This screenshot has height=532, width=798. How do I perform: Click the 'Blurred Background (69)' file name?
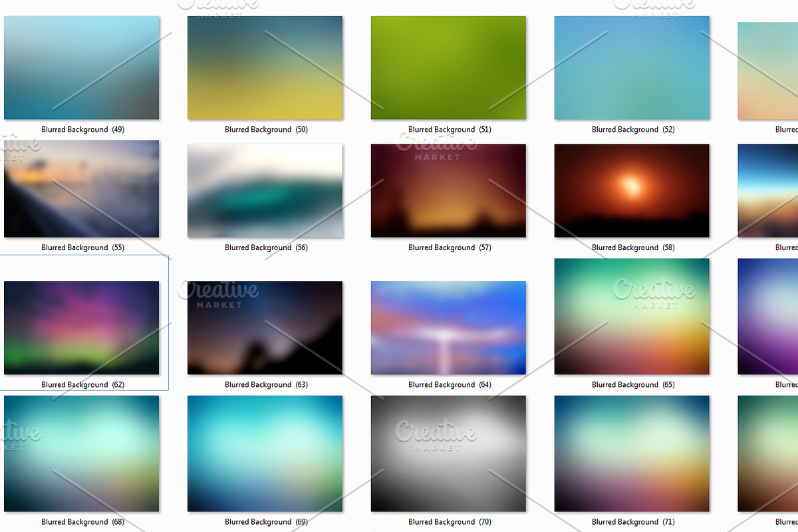tap(266, 522)
